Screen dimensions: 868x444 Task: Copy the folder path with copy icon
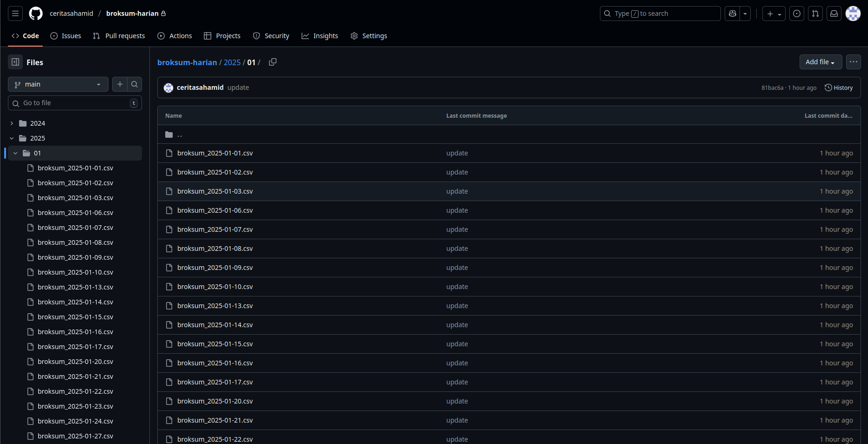click(x=273, y=62)
